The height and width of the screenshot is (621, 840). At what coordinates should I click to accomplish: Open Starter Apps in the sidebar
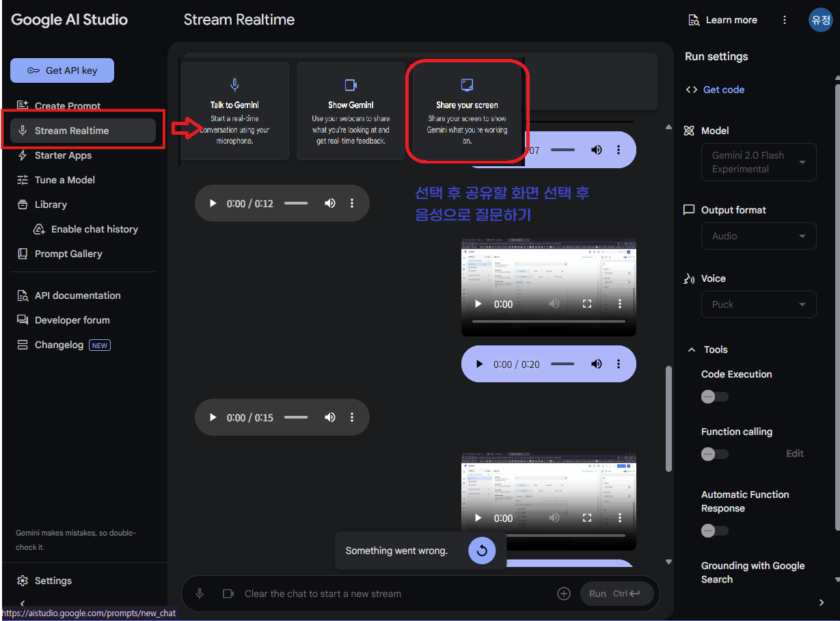(x=63, y=155)
